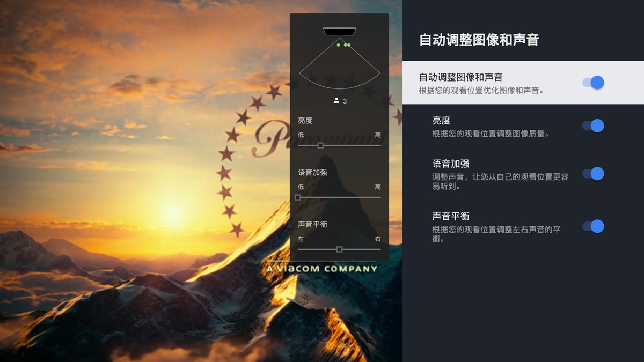Image resolution: width=644 pixels, height=362 pixels.
Task: Click the TV sensor icon above the arc
Action: [340, 32]
